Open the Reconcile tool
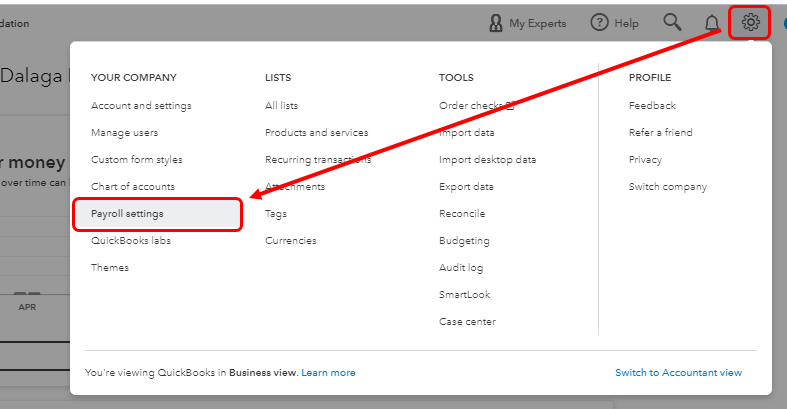This screenshot has height=409, width=787. coord(462,214)
